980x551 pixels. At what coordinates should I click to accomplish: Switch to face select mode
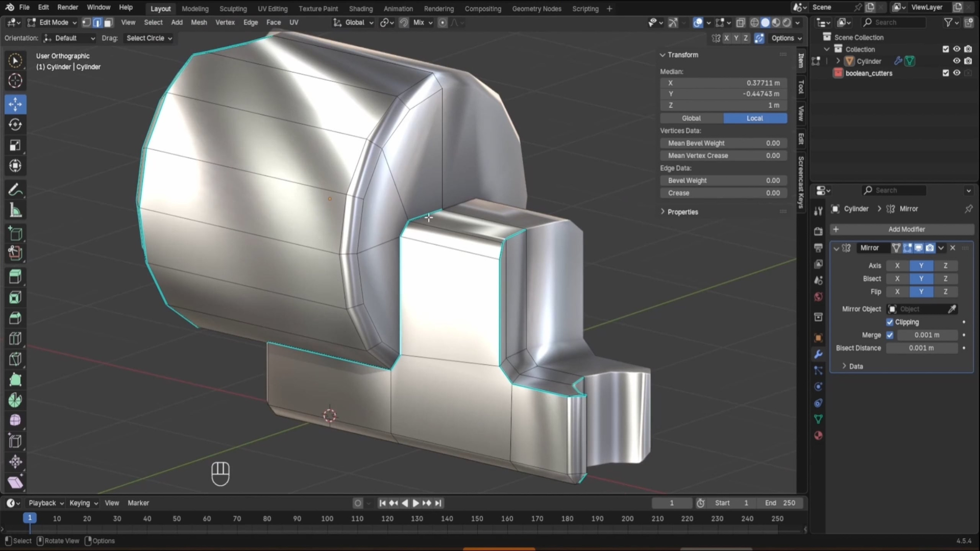pos(108,22)
